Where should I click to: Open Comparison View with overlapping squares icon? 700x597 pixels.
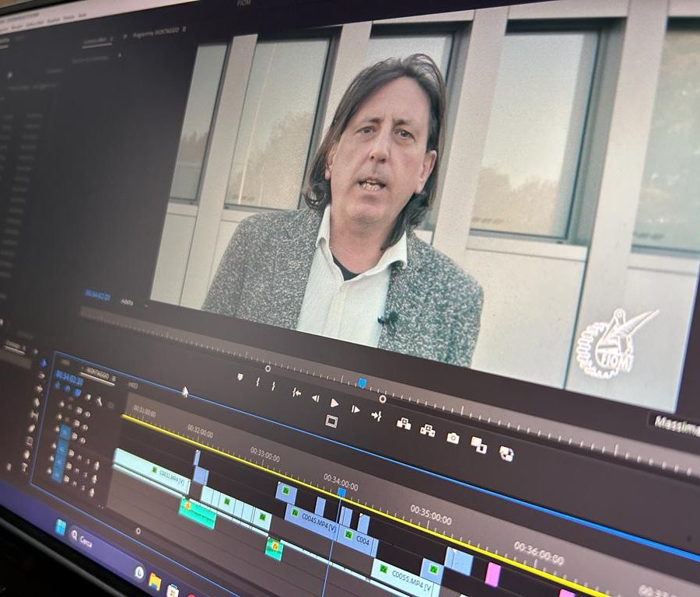tap(478, 445)
